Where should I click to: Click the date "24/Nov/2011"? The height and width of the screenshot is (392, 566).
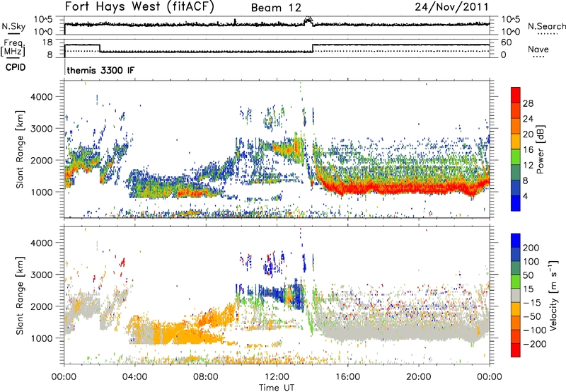[451, 6]
